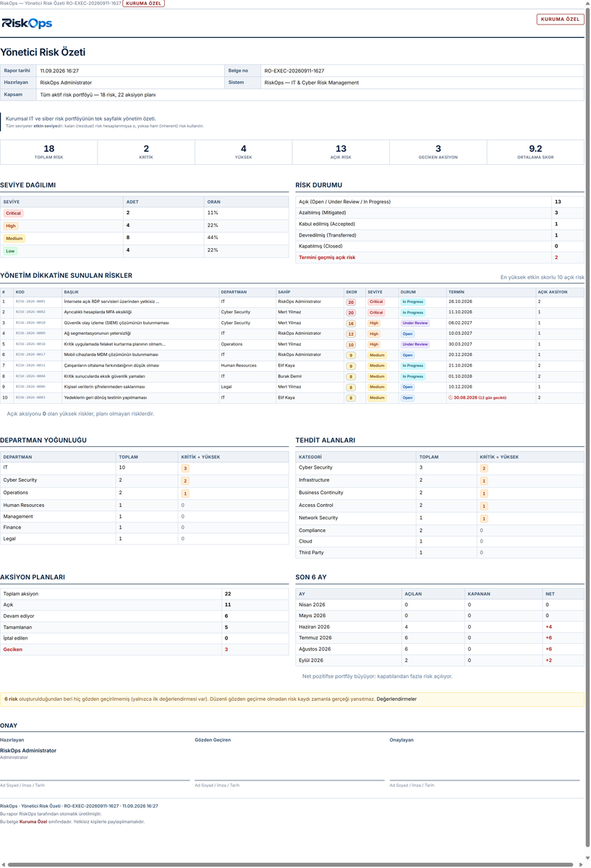
Task: Click the document number RO-EXEC-20260911-1627 field
Action: [422, 71]
